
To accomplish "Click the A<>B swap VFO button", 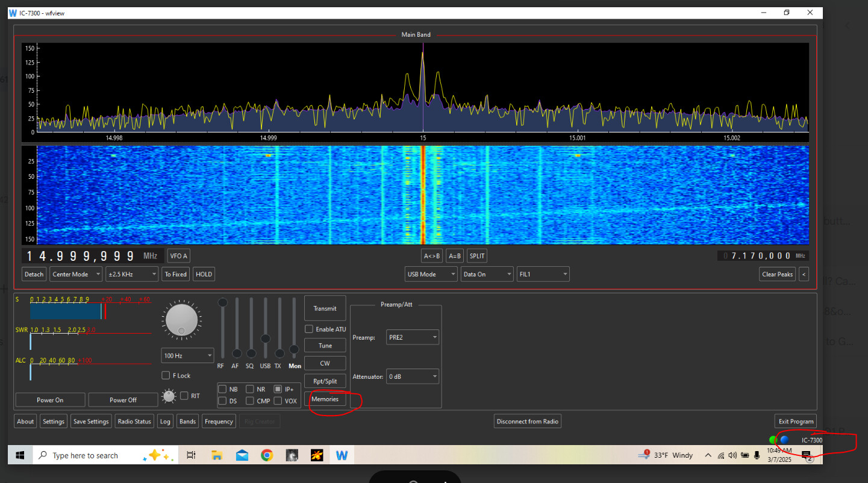I will [432, 256].
